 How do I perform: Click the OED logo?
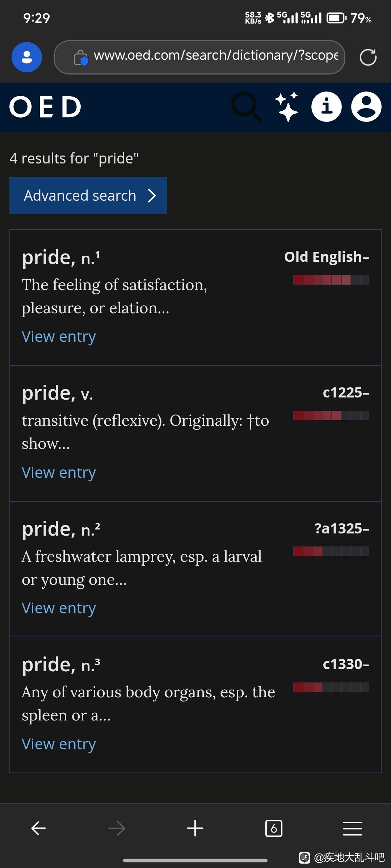[45, 107]
